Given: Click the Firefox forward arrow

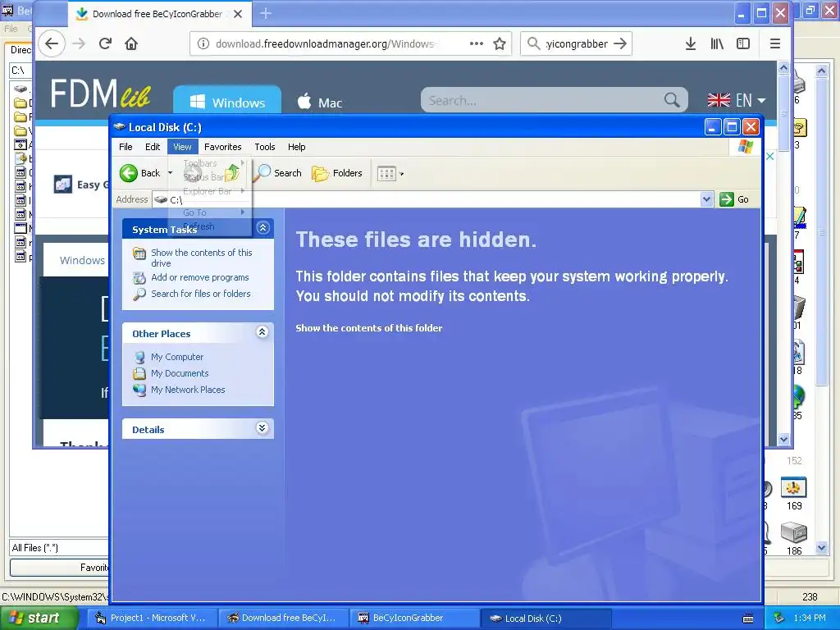Looking at the screenshot, I should coord(79,43).
